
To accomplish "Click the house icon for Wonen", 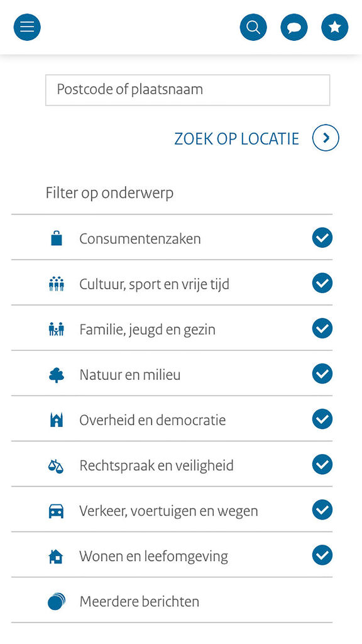I will (x=56, y=557).
